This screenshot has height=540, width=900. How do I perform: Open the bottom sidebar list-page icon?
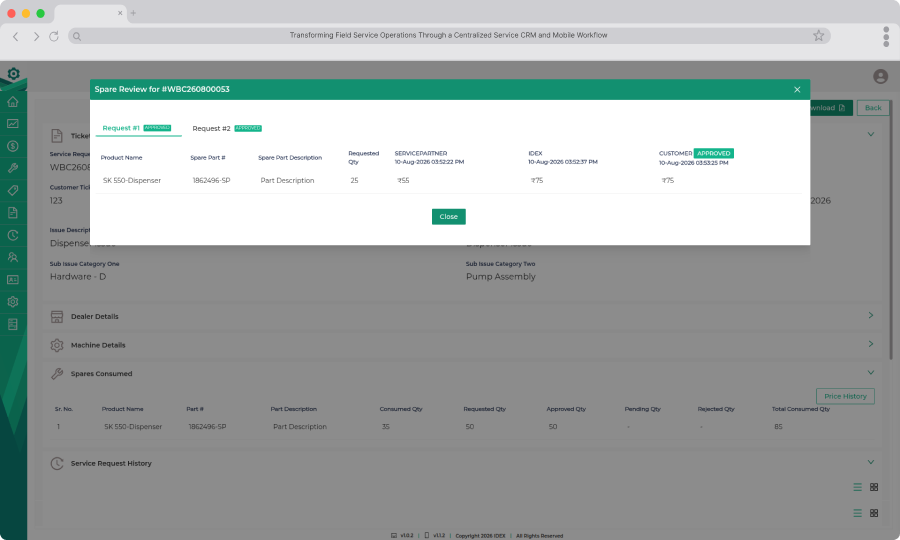(x=13, y=324)
